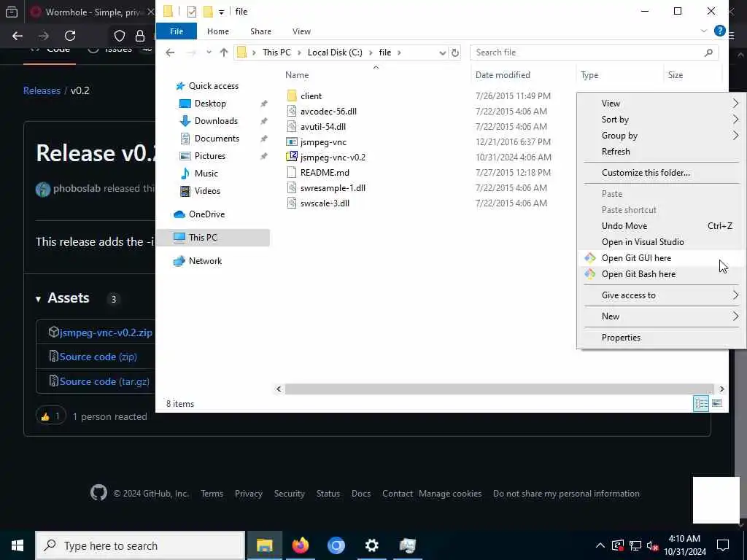747x560 pixels.
Task: Select swresample-1.dll file
Action: [x=333, y=188]
